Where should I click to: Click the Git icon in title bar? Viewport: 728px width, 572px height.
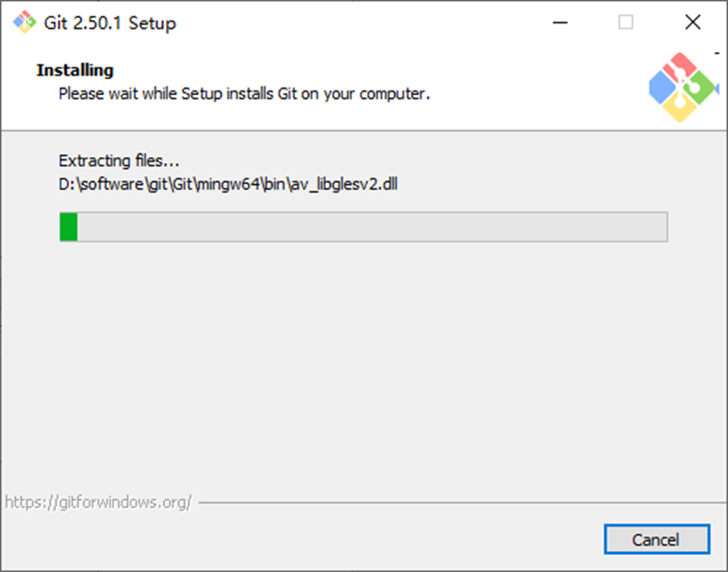(24, 22)
